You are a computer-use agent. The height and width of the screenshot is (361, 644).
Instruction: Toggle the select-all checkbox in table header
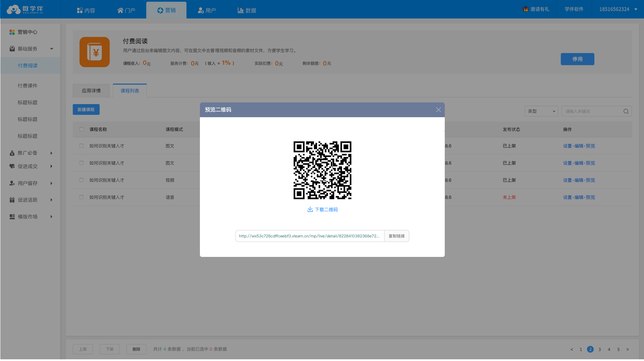pyautogui.click(x=82, y=129)
